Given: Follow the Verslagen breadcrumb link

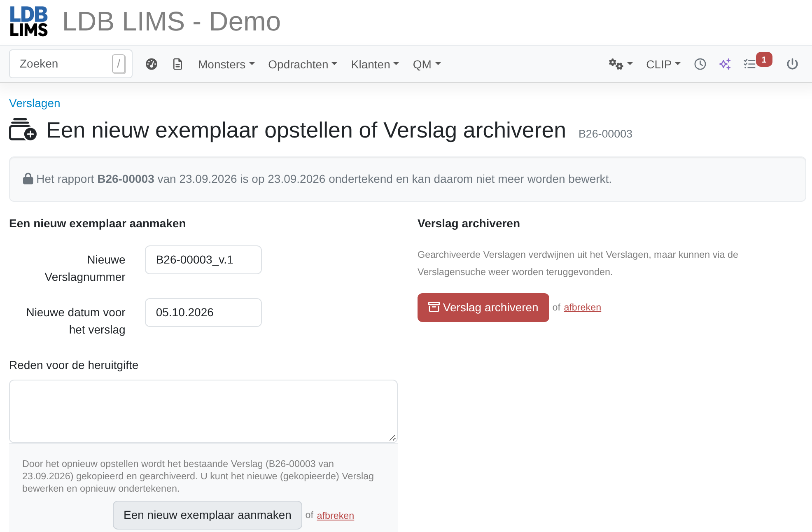Looking at the screenshot, I should 35,103.
